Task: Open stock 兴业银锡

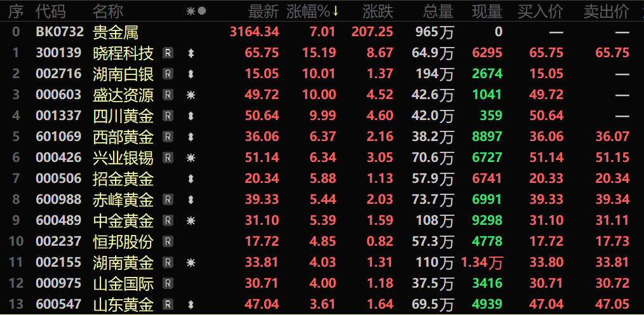Action: click(x=123, y=157)
